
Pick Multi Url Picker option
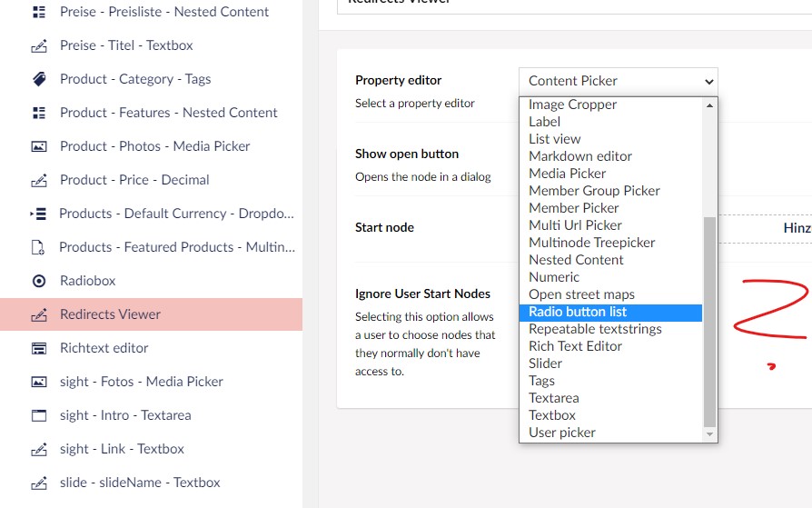(610, 225)
